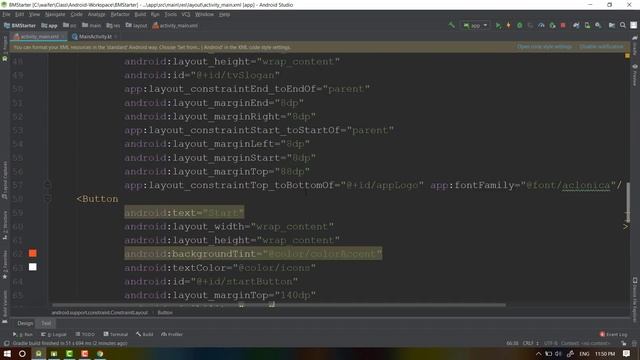Sync project with Gradle files icon
The image size is (640, 360).
click(x=576, y=25)
